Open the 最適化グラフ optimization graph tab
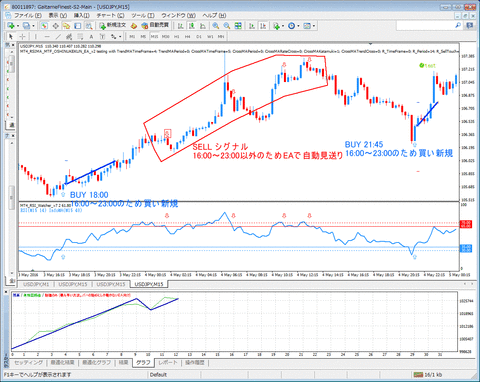This screenshot has width=480, height=382. click(97, 363)
